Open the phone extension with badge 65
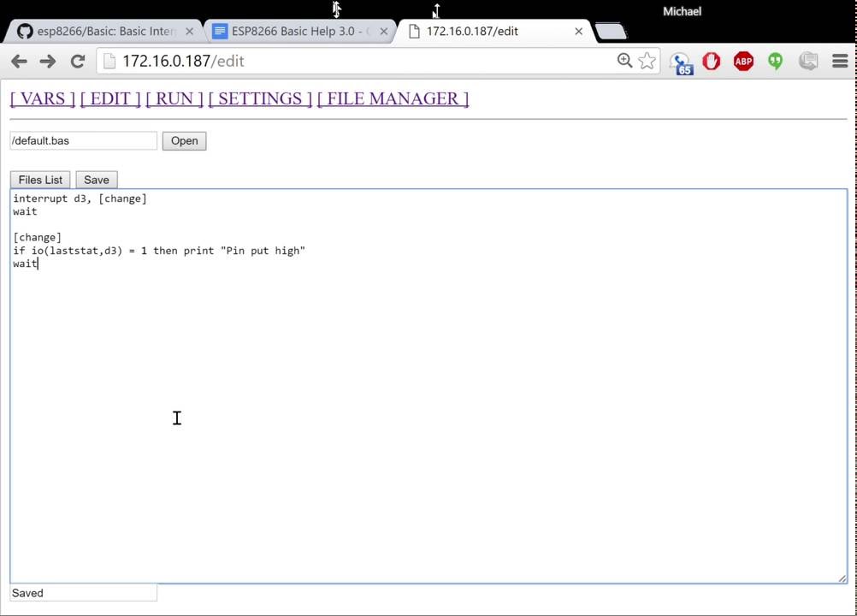The image size is (857, 616). [681, 62]
